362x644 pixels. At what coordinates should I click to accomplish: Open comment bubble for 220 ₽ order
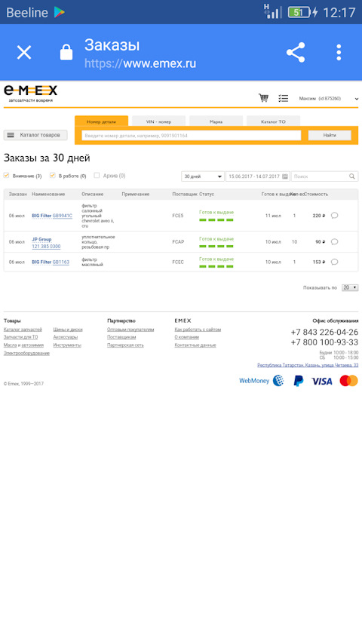click(334, 215)
